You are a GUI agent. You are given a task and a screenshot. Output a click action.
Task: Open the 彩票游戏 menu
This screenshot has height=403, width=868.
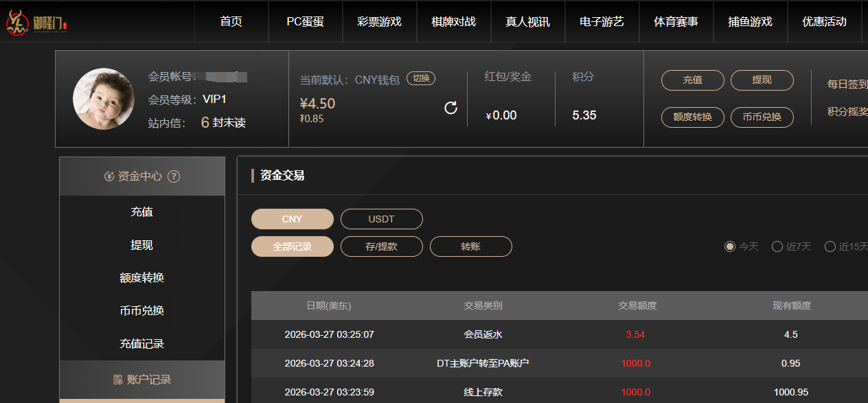point(379,22)
